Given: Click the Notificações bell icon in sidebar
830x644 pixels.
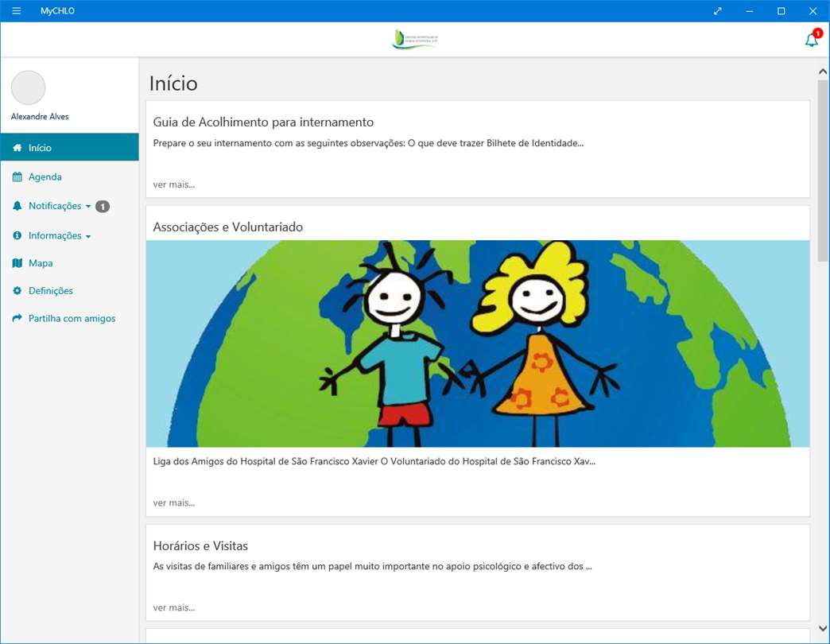Looking at the screenshot, I should click(17, 206).
